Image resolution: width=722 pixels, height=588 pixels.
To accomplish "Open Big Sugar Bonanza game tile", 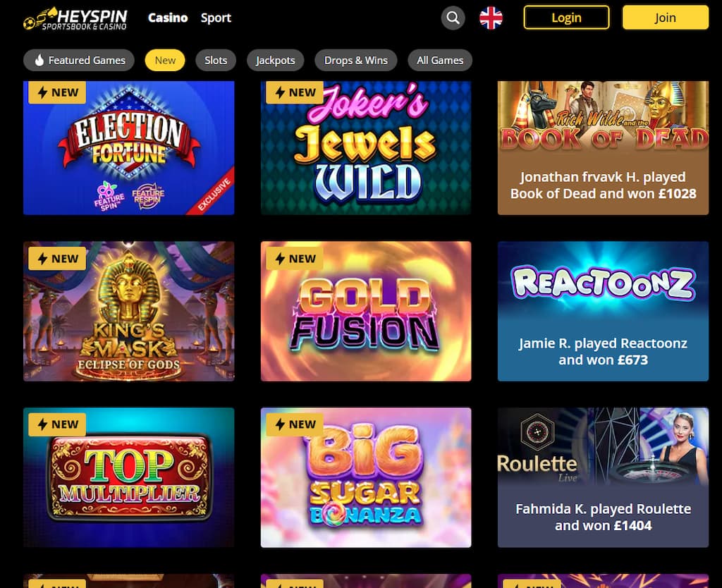I will click(366, 477).
